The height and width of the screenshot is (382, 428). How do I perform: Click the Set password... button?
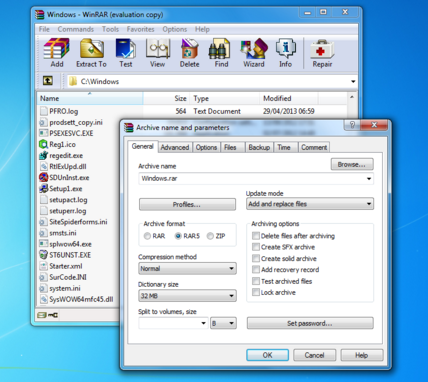[310, 323]
